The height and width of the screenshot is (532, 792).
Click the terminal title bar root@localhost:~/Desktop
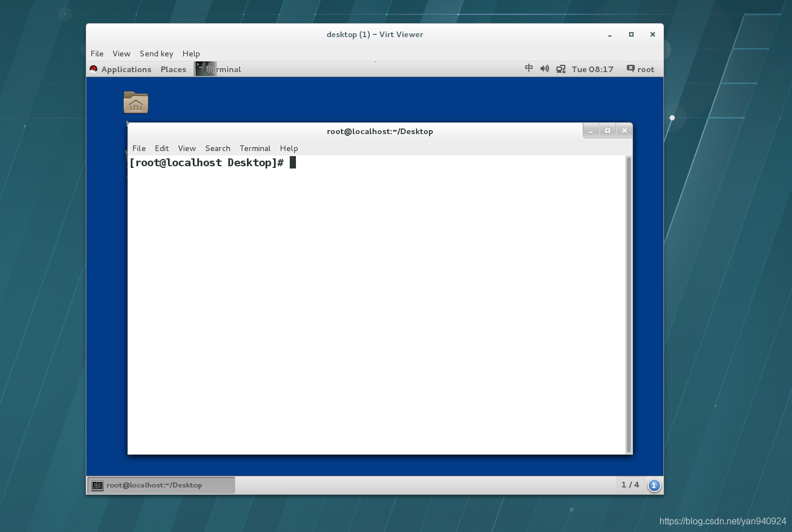[380, 131]
